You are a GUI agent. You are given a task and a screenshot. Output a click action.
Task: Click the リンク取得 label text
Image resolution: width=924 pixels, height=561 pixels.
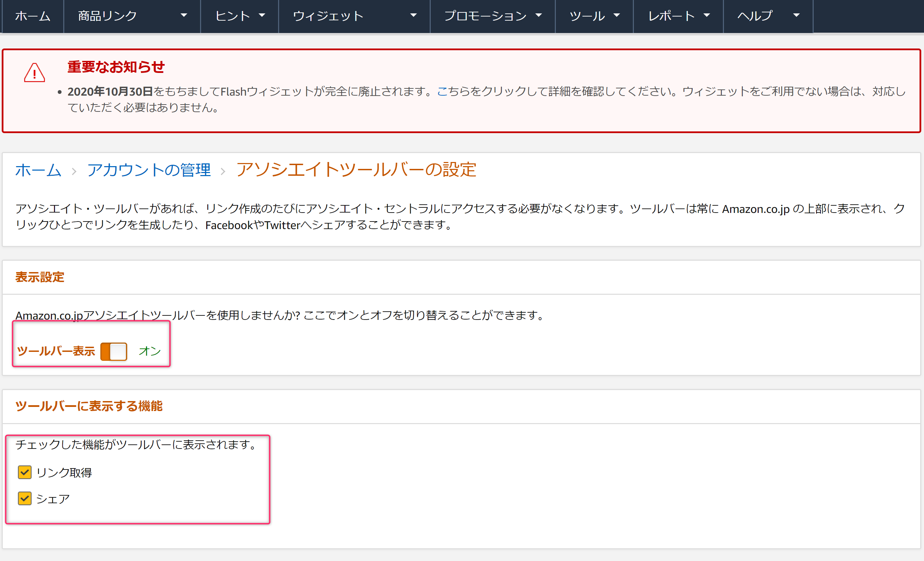(x=64, y=473)
